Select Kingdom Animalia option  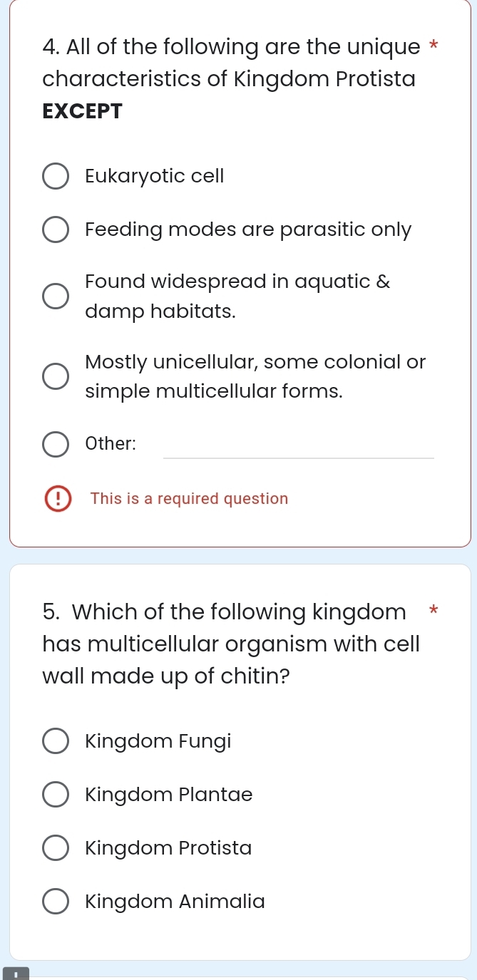pos(56,901)
